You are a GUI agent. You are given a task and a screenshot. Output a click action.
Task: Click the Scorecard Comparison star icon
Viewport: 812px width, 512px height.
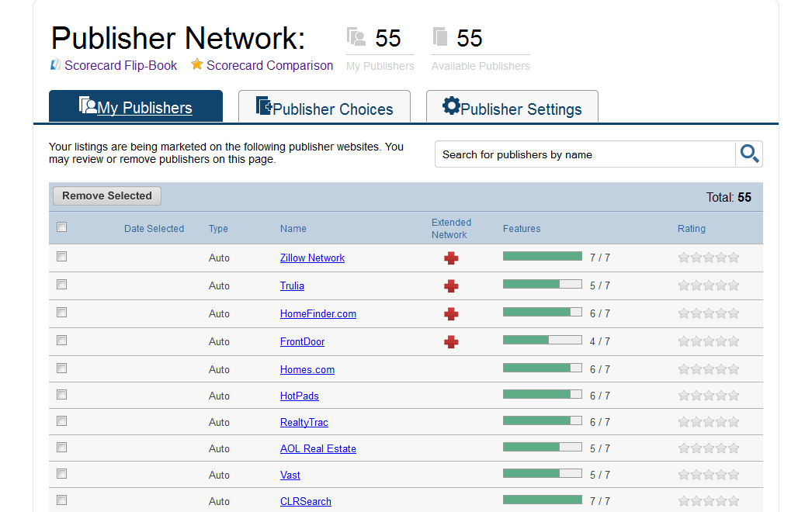click(196, 64)
